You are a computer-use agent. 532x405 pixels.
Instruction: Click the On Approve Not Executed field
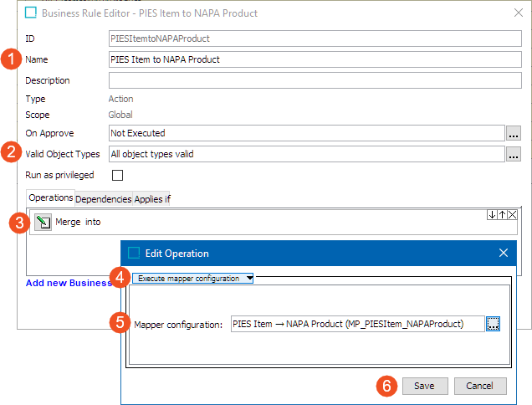point(307,133)
